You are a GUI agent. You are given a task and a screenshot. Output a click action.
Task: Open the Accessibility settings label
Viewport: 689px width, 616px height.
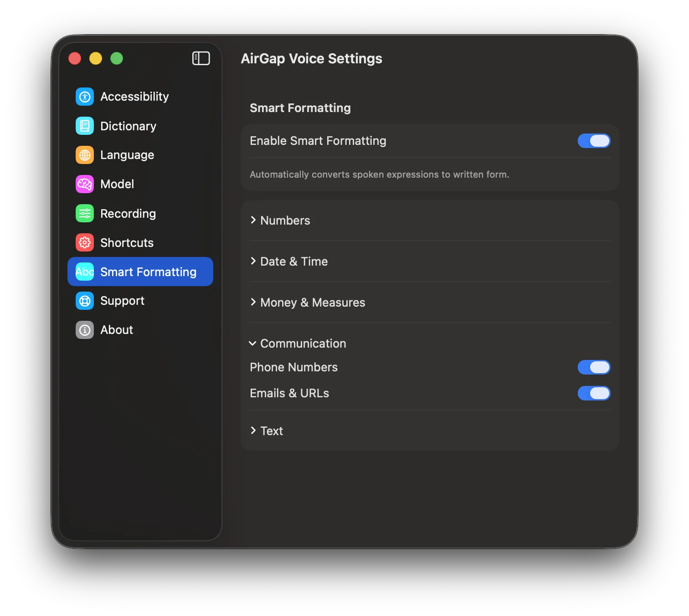(x=134, y=97)
